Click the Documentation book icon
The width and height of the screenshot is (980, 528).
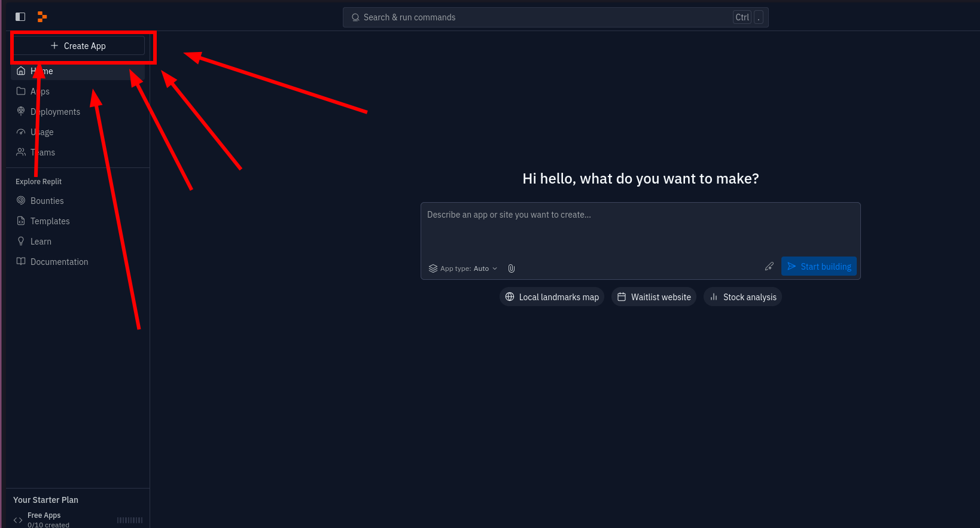[21, 261]
